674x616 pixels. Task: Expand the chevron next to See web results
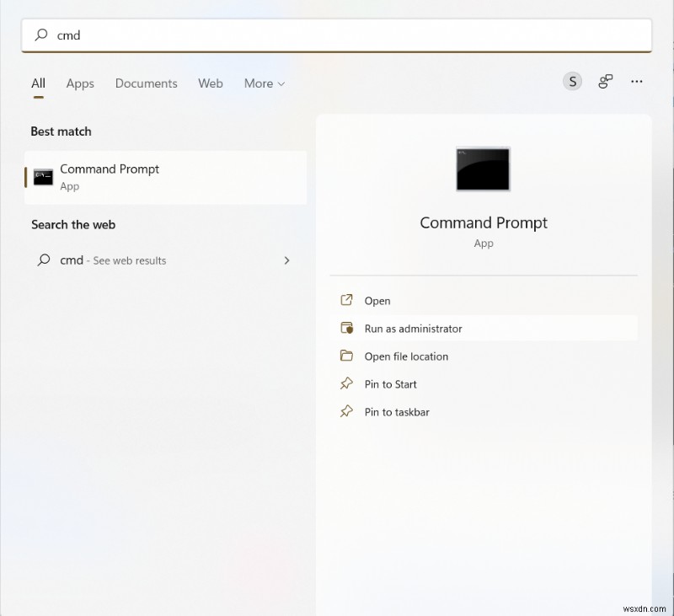pos(287,260)
